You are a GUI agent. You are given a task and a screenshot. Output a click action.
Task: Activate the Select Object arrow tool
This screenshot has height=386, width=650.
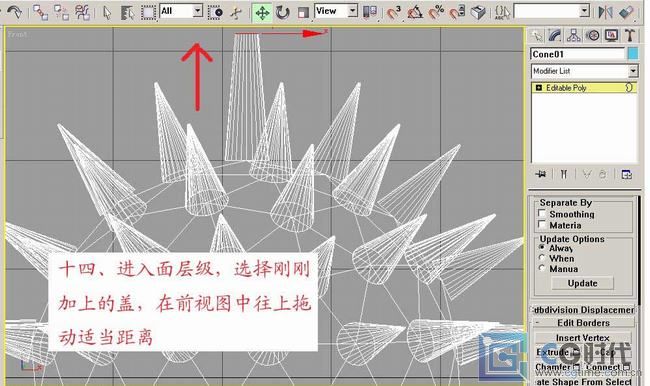coord(107,12)
